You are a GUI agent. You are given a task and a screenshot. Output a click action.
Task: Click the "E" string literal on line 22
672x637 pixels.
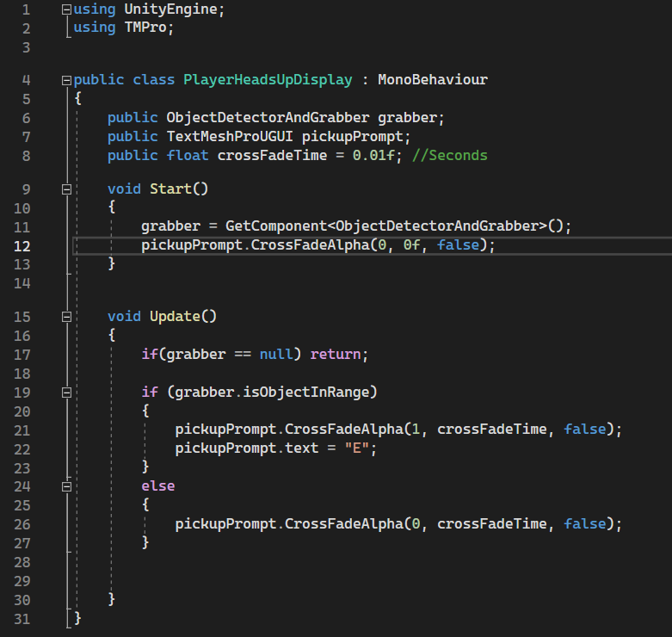coord(356,448)
